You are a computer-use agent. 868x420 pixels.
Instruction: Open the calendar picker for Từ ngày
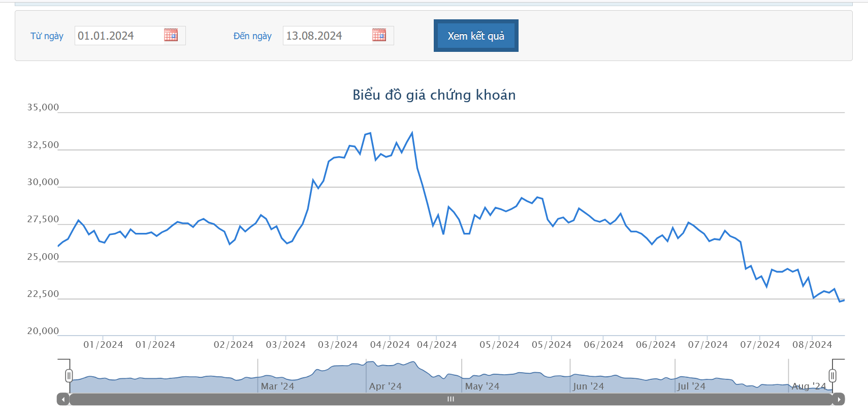click(171, 35)
